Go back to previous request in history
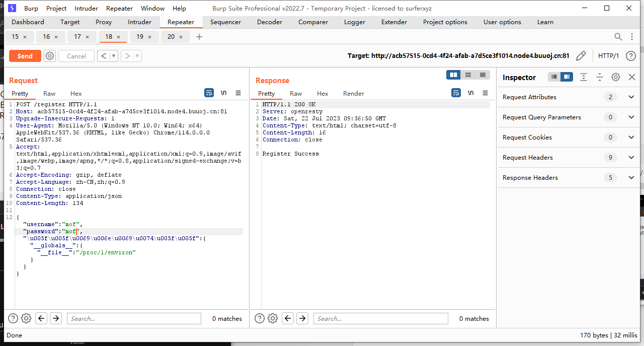This screenshot has height=346, width=644. (104, 56)
